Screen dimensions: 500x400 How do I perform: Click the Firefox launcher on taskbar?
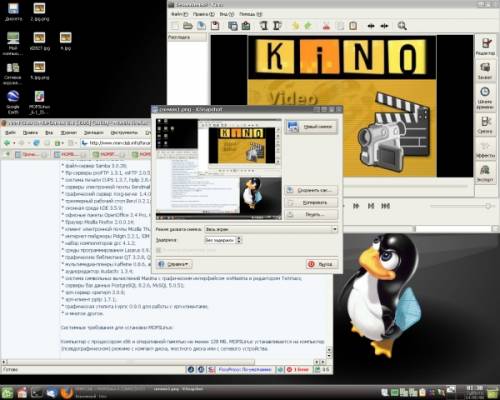(x=67, y=393)
